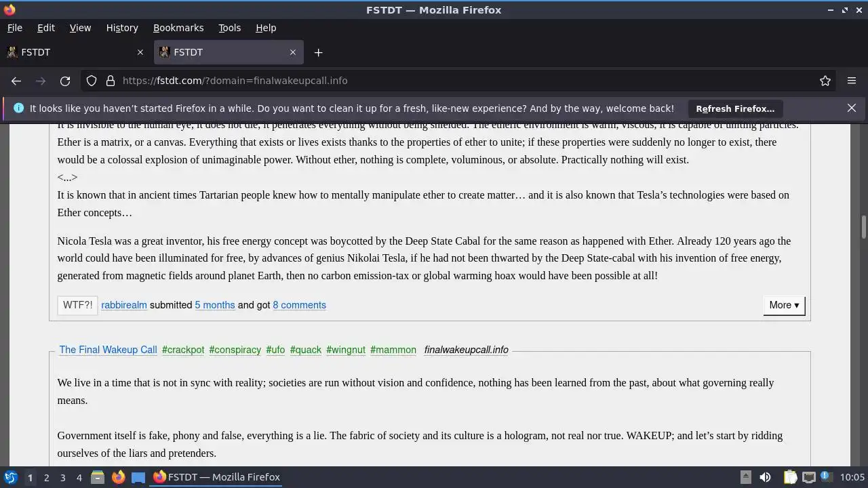This screenshot has width=868, height=488.
Task: Close the first FSTDT tab
Action: point(140,52)
